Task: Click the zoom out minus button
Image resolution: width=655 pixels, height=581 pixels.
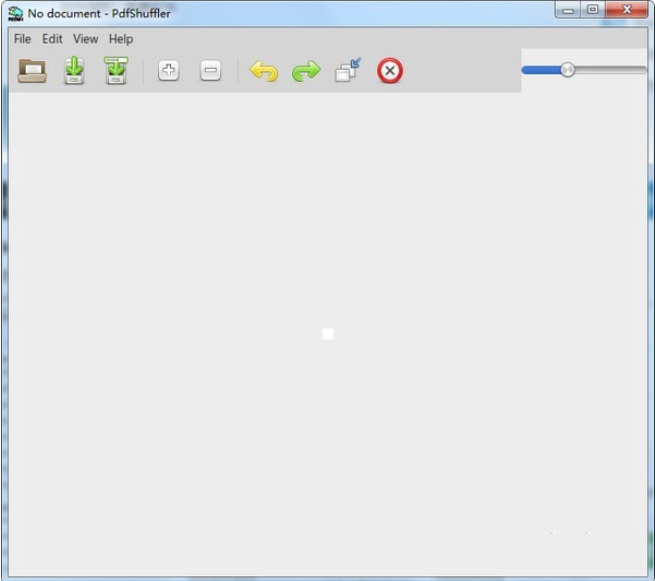Action: [211, 70]
